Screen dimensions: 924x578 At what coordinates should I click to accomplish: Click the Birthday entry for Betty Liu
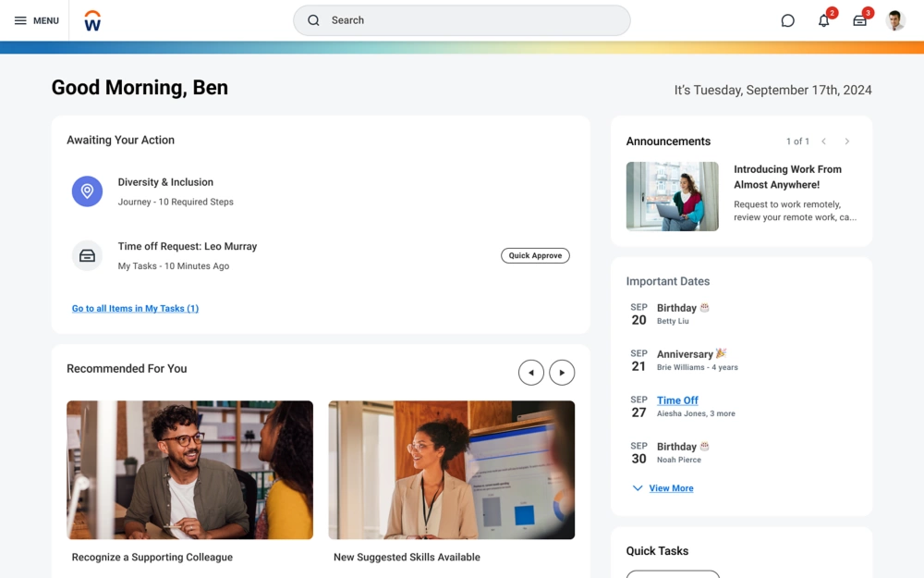pyautogui.click(x=683, y=314)
